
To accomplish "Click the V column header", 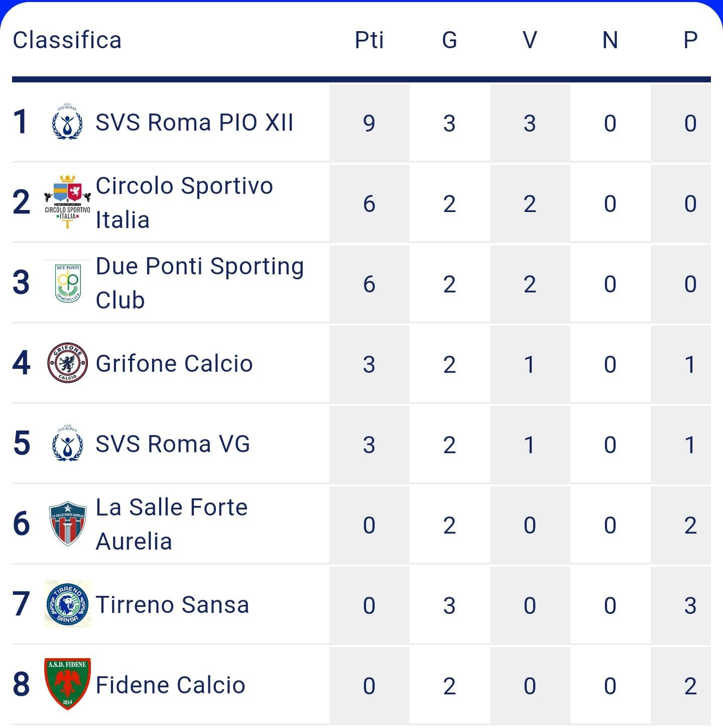I will [530, 40].
